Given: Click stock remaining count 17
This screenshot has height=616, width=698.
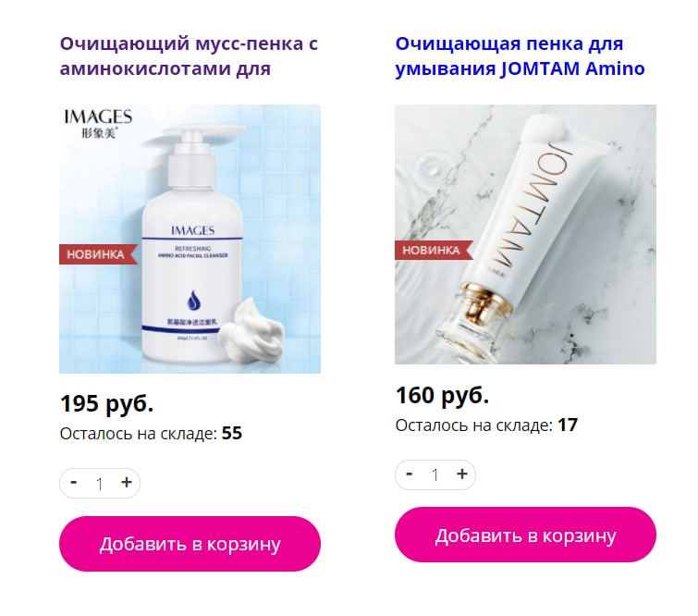Looking at the screenshot, I should pos(568,425).
